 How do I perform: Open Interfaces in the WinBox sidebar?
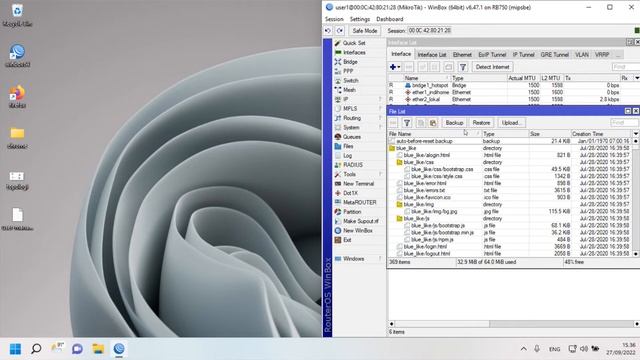354,52
